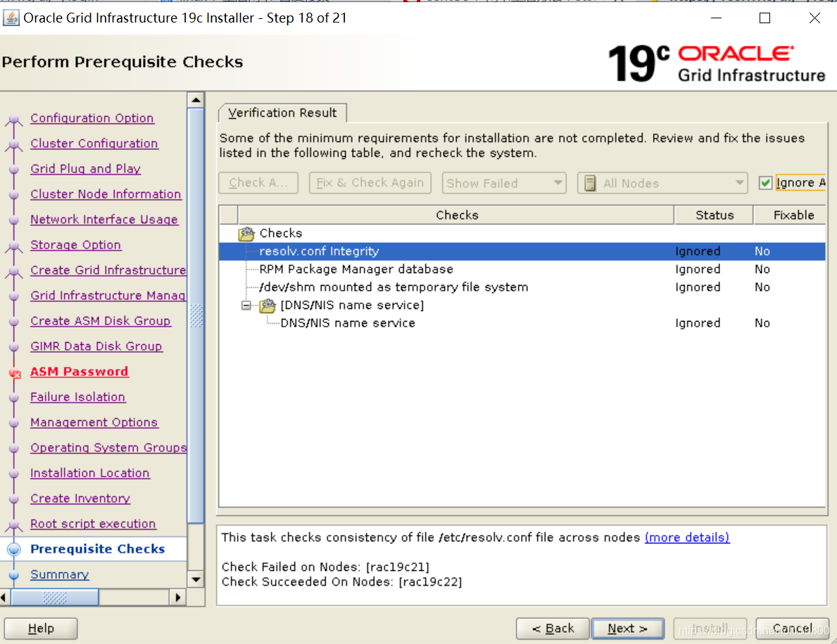Go to Grid Infrastructure Manag step
The height and width of the screenshot is (644, 837).
(x=108, y=296)
